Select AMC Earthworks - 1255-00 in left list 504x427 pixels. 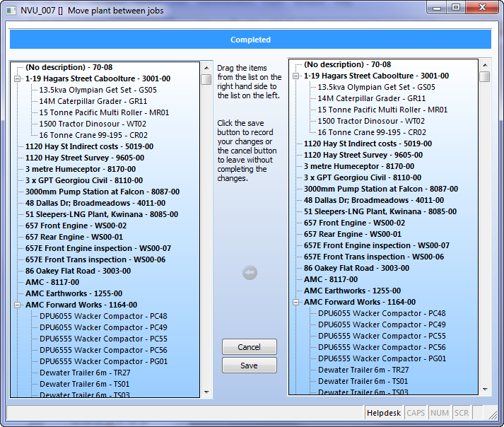pyautogui.click(x=74, y=293)
